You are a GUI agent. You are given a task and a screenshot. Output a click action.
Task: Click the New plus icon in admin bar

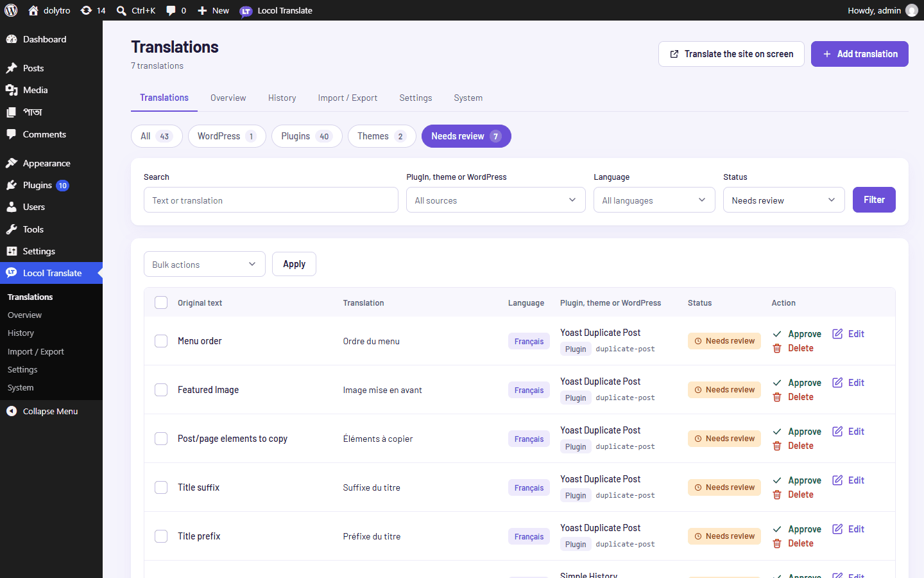point(202,10)
